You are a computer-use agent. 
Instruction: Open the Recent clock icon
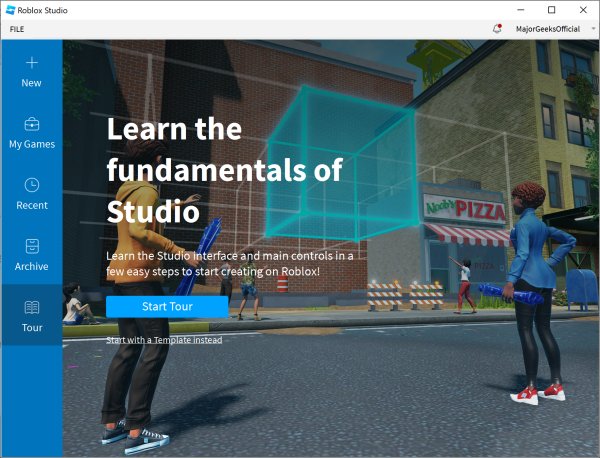click(32, 185)
